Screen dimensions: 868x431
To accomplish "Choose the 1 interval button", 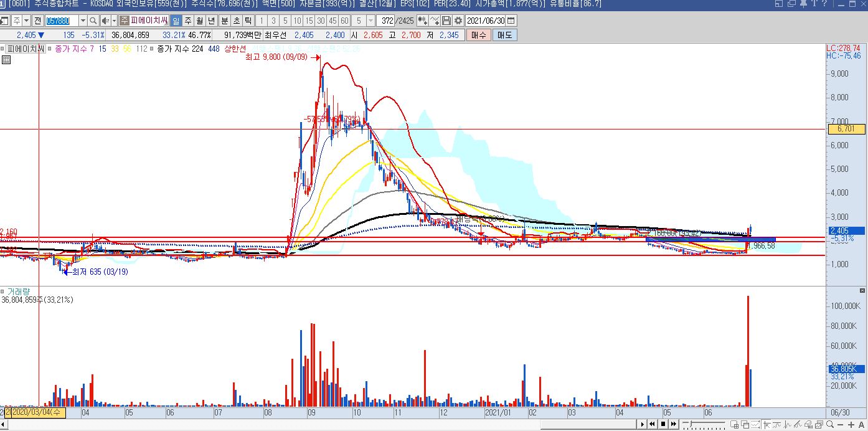I will click(262, 21).
